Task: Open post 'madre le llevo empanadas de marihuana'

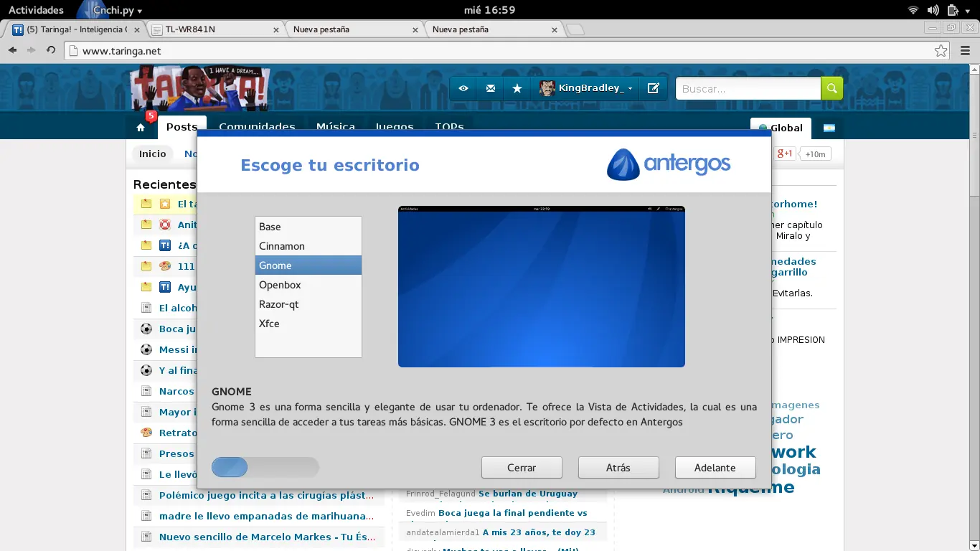Action: click(266, 516)
